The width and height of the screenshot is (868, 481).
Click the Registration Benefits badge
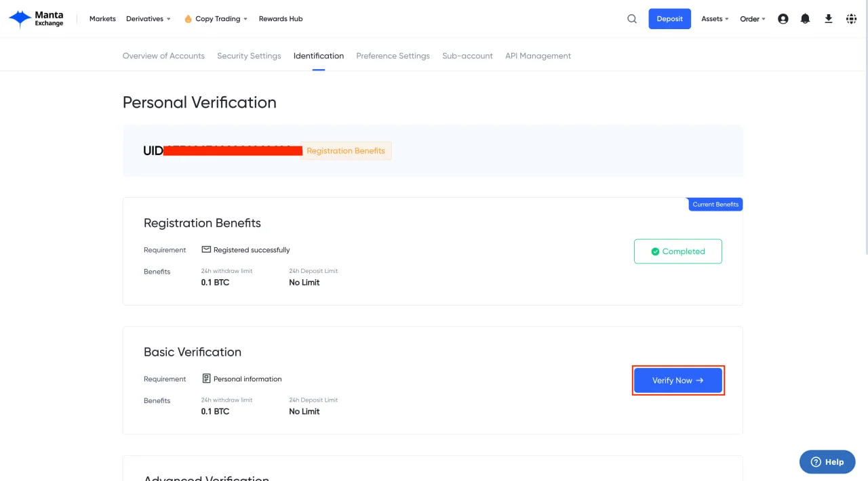346,151
